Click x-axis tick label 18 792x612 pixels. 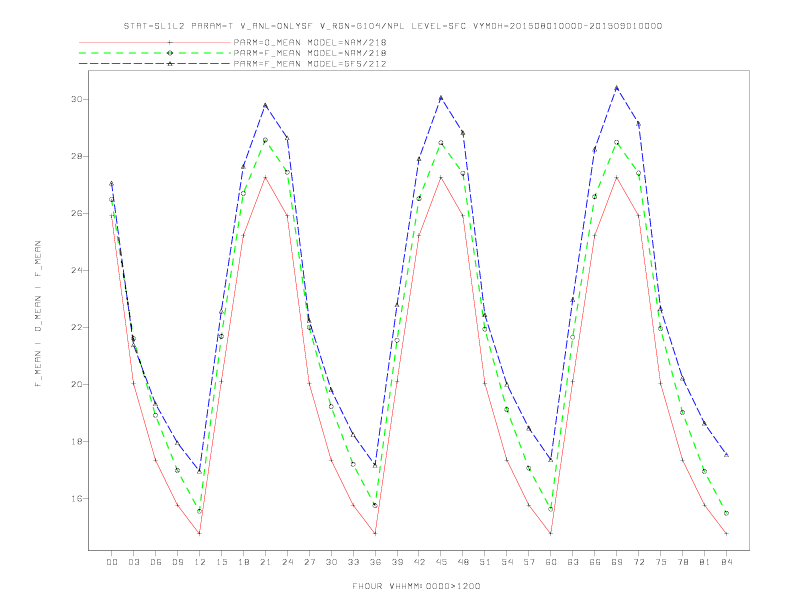[243, 562]
